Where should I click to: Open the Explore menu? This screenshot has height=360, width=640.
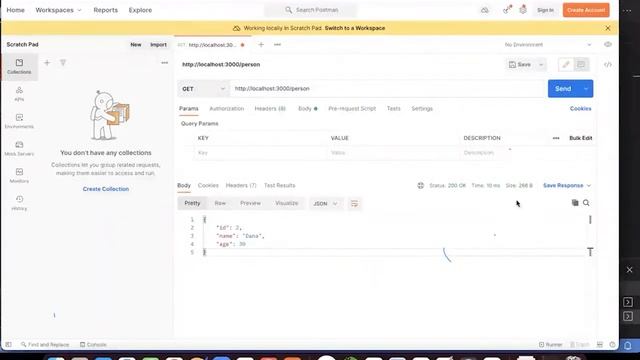(x=140, y=10)
